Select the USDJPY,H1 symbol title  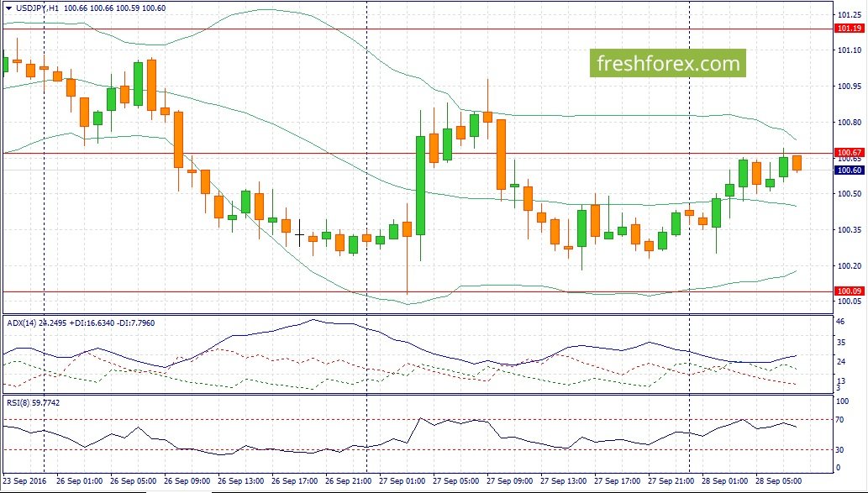(x=36, y=8)
